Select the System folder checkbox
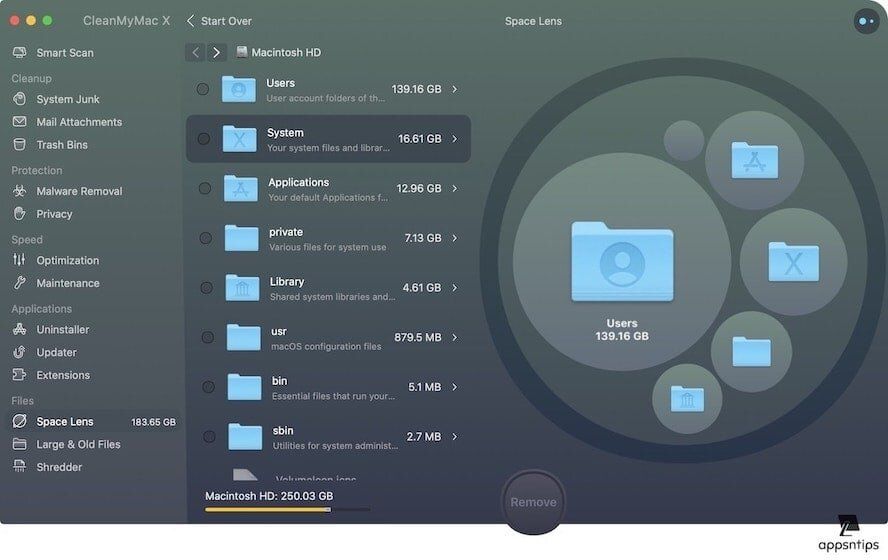The height and width of the screenshot is (560, 888). click(x=203, y=139)
